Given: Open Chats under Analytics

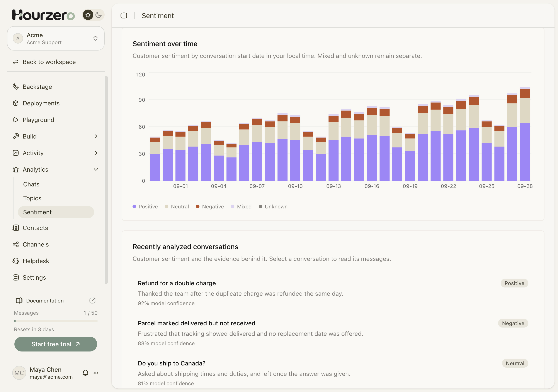Looking at the screenshot, I should [x=56, y=184].
